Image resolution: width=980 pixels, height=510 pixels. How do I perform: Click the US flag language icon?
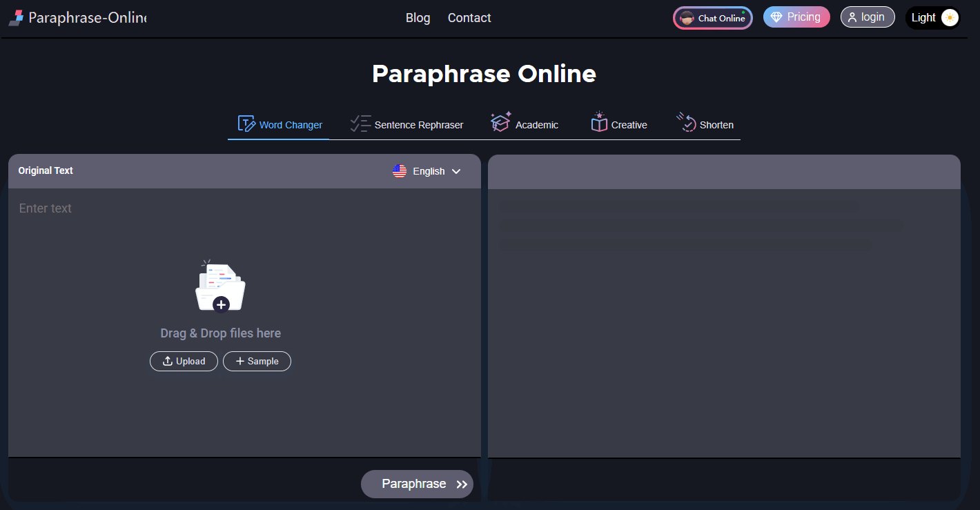click(x=400, y=171)
